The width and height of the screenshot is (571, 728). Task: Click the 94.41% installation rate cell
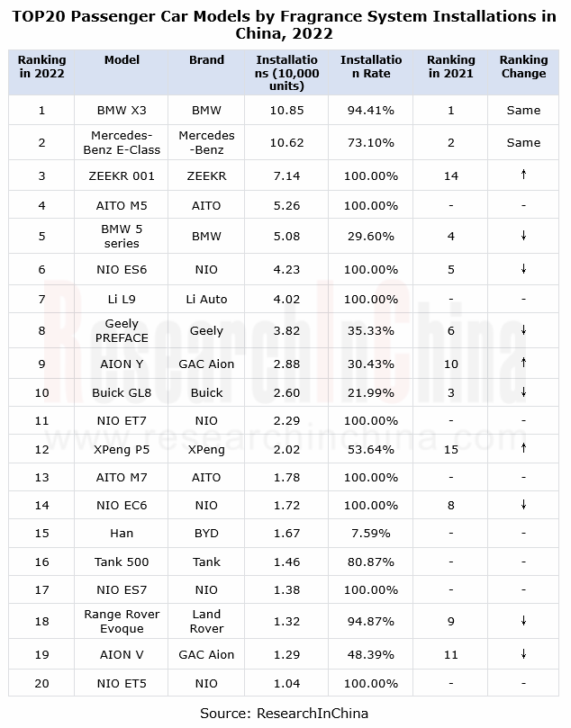(371, 111)
